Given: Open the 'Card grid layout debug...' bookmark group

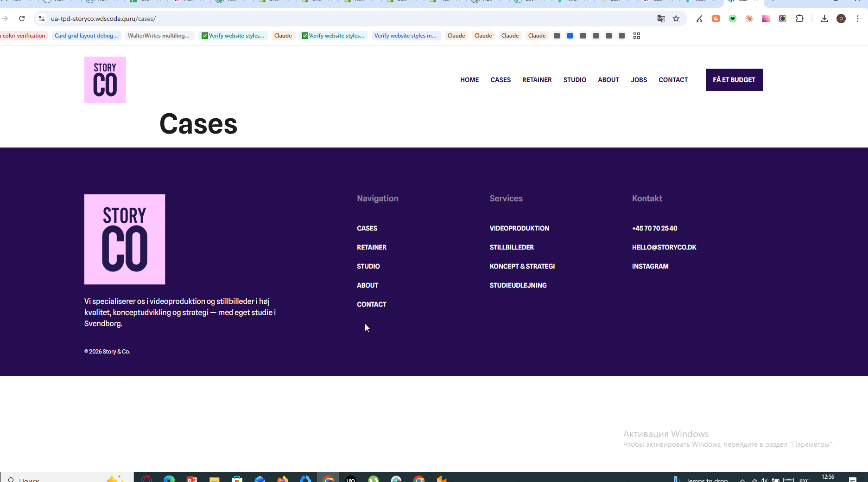Looking at the screenshot, I should tap(86, 36).
